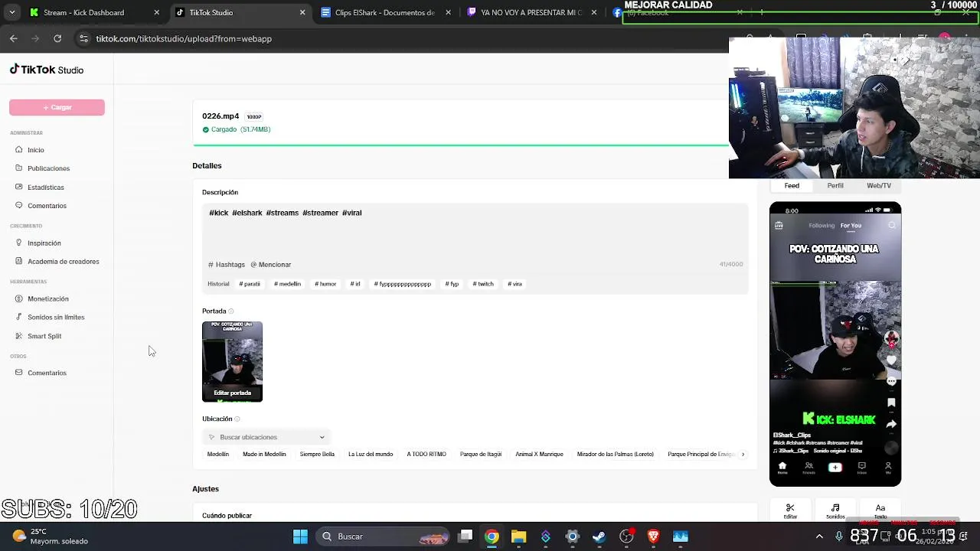
Task: Open Steam from taskbar
Action: [599, 536]
